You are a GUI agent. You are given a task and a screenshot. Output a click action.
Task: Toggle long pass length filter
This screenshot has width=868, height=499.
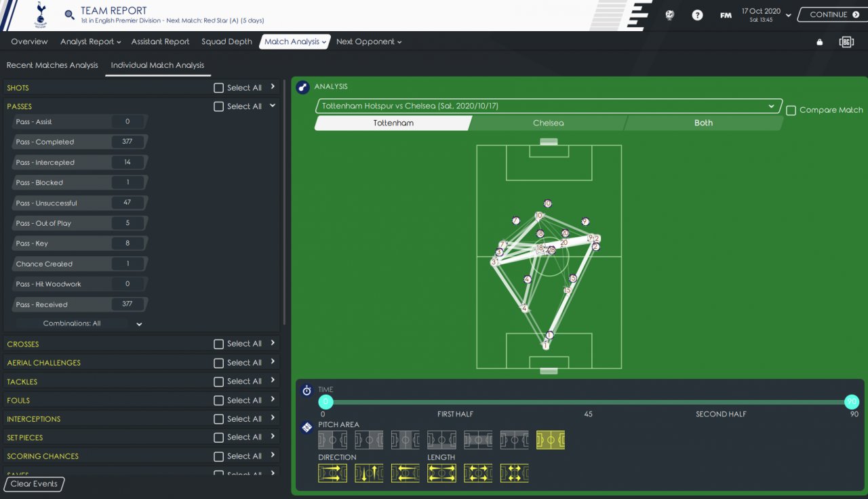442,473
